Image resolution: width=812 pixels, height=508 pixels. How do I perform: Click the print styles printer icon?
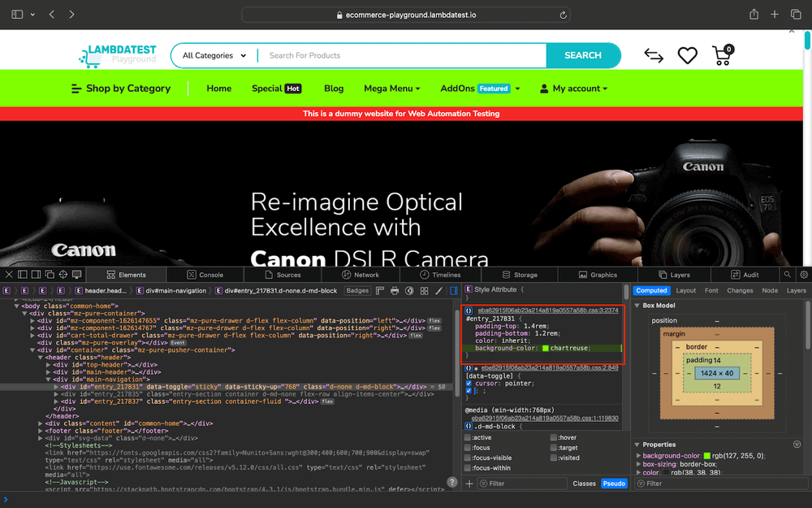[x=395, y=290]
